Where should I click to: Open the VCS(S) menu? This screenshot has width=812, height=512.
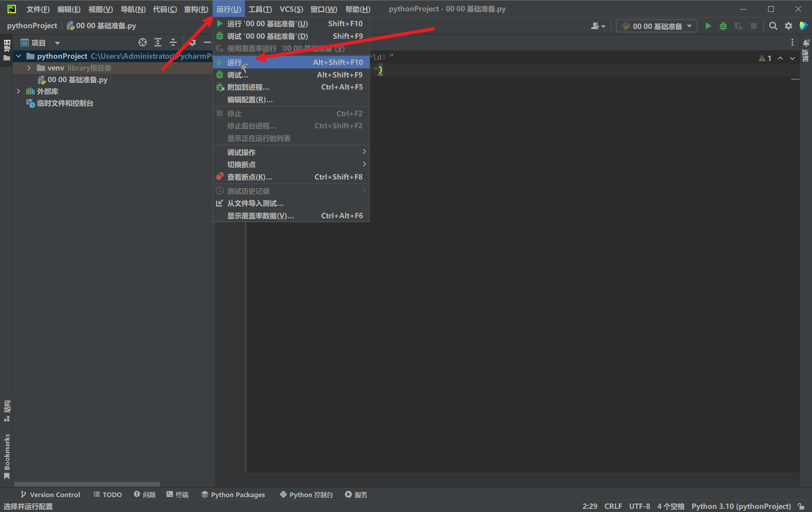[x=292, y=9]
